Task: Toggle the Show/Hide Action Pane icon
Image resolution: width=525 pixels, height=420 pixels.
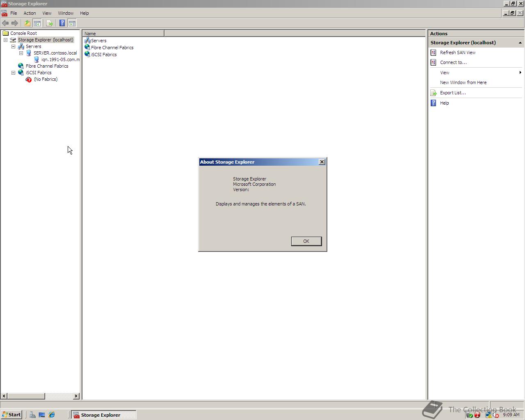Action: (72, 23)
